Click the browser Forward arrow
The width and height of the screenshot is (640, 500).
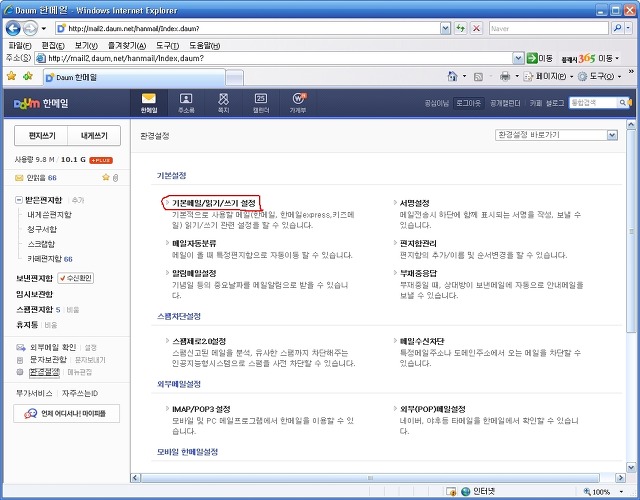coord(30,28)
